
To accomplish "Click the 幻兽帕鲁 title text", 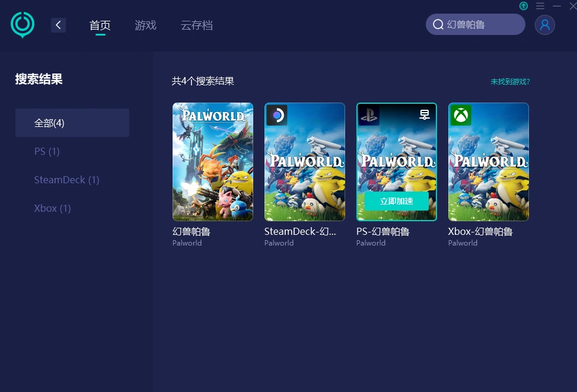I will pos(192,231).
